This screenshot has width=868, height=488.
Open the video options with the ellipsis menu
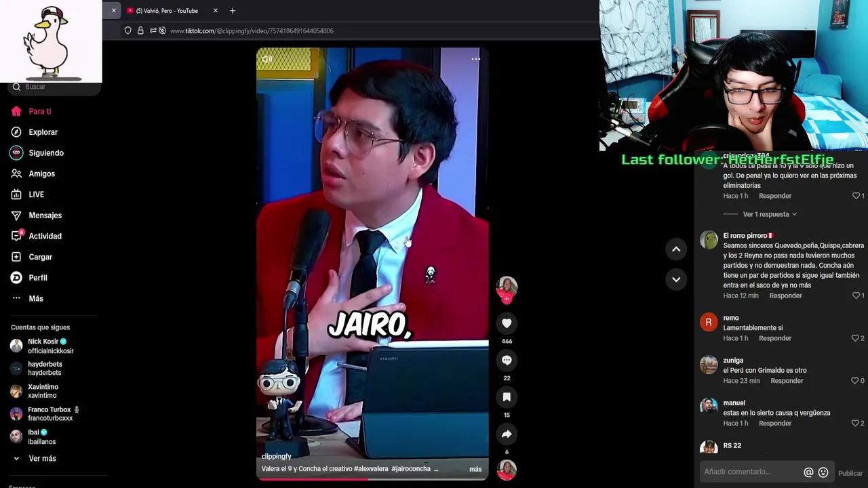click(x=475, y=59)
